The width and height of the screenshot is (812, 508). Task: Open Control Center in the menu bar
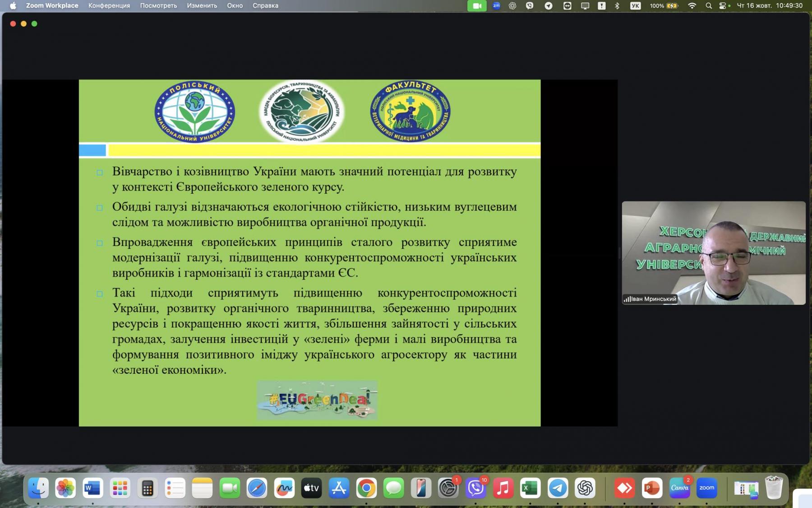pos(723,5)
